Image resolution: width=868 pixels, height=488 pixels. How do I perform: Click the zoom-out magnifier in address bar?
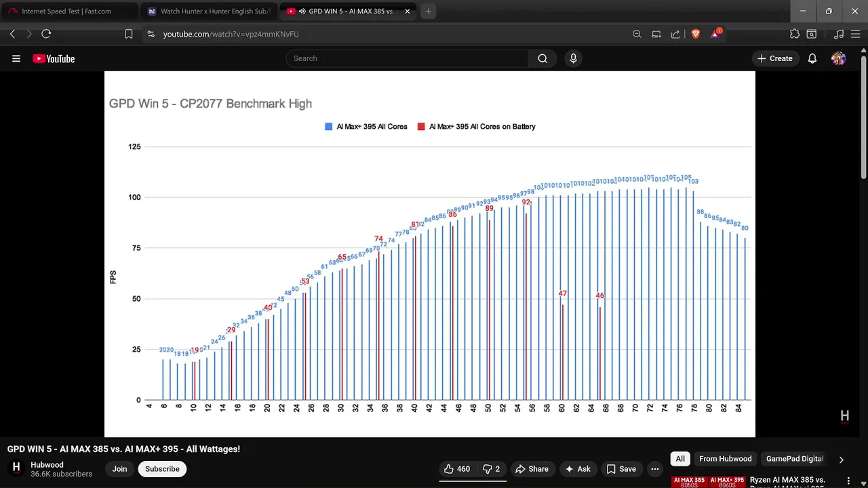pos(637,34)
